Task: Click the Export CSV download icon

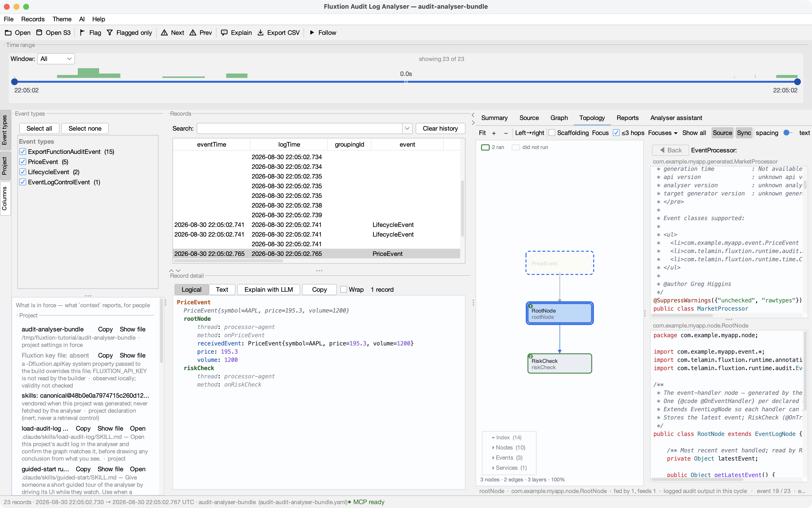Action: (260, 33)
